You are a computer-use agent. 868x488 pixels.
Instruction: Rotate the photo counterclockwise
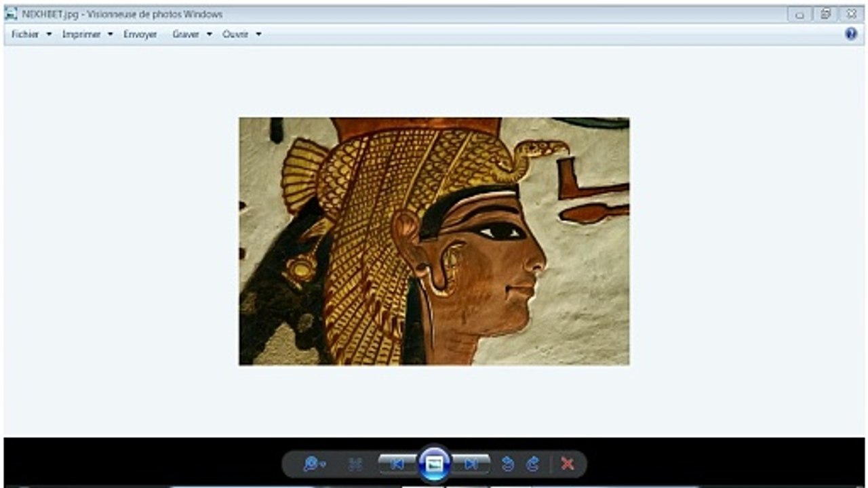(508, 464)
